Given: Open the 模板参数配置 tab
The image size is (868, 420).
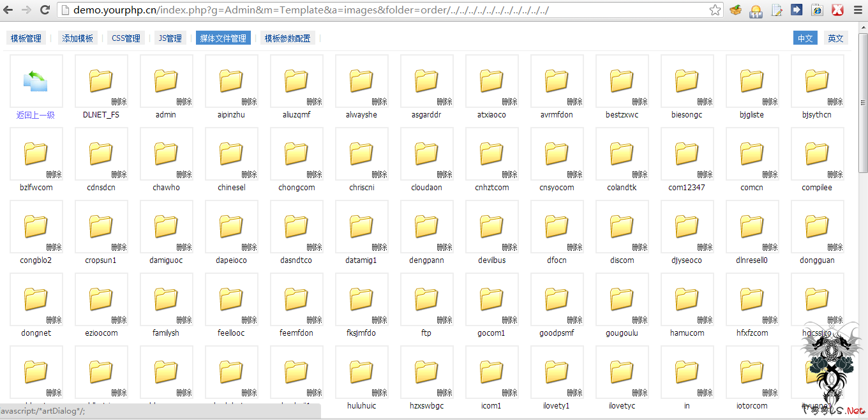Looking at the screenshot, I should pyautogui.click(x=288, y=38).
